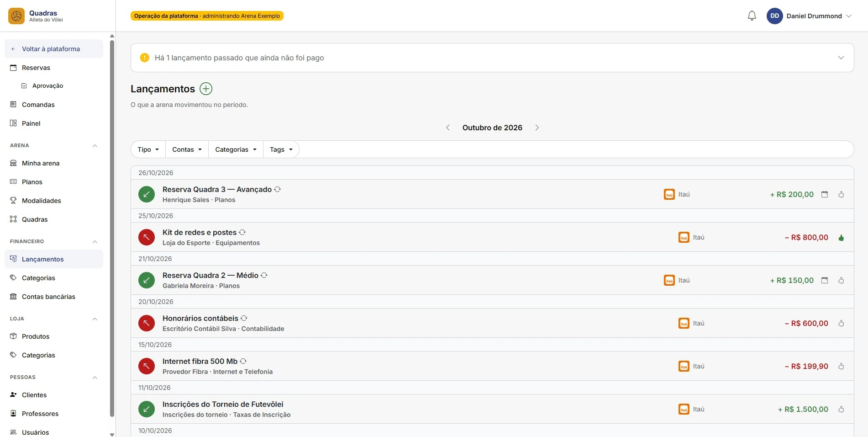Click Itaú bank icon on Reserva Quadra 2 row
This screenshot has height=437, width=868.
click(669, 280)
